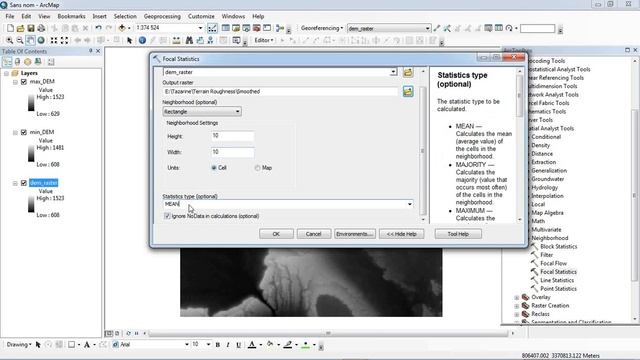This screenshot has width=640, height=360.
Task: Click the Measure tool
Action: [176, 40]
